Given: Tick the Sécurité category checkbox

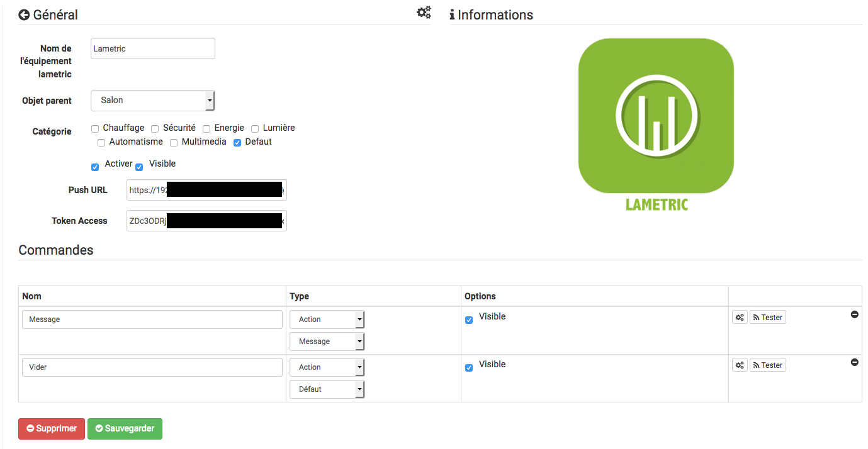Looking at the screenshot, I should click(x=155, y=129).
